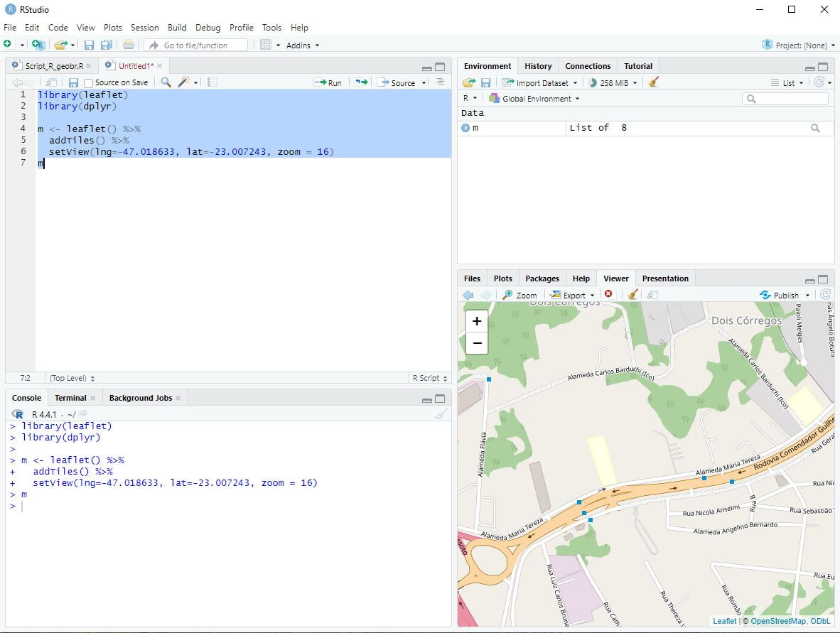Open (Top Level) scope selector
The image size is (840, 633).
click(72, 378)
